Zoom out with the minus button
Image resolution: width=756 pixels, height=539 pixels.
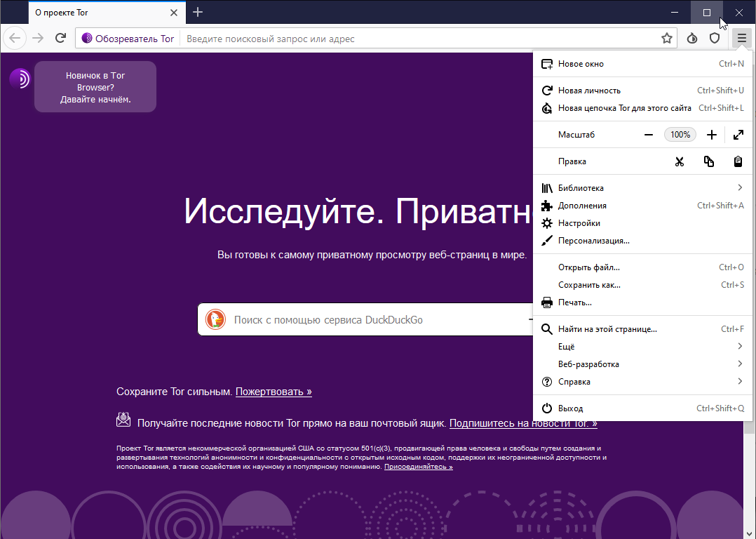click(x=649, y=135)
